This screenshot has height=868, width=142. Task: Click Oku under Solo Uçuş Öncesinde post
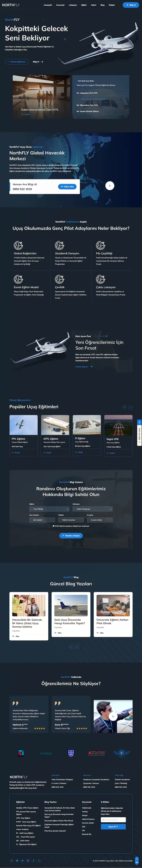click(x=58, y=633)
